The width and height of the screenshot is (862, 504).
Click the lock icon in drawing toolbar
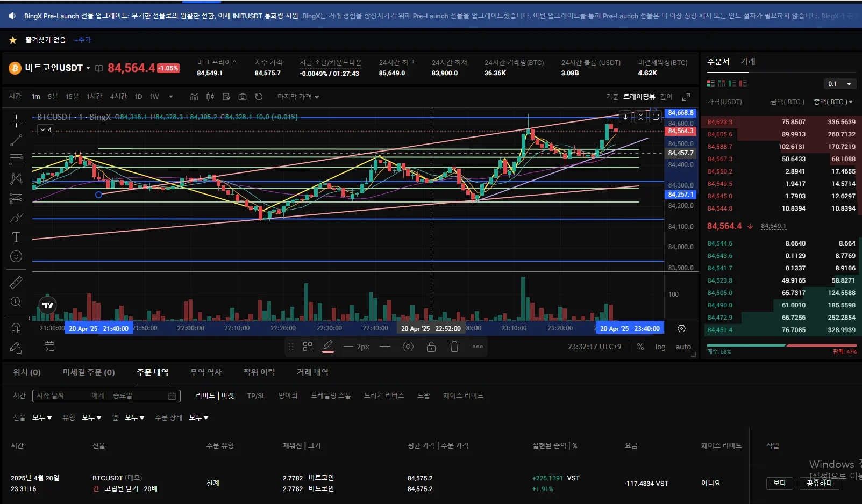[431, 347]
